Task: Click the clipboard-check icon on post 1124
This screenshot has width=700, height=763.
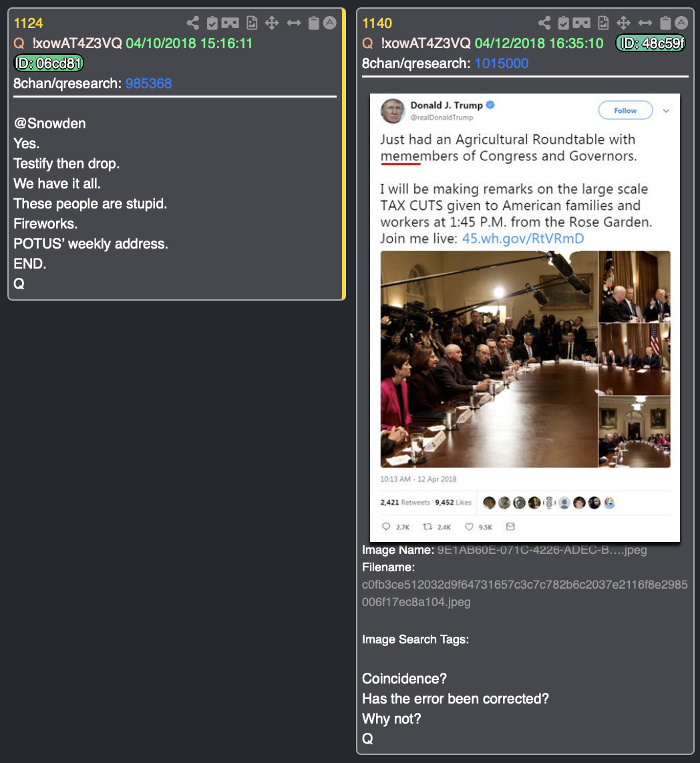Action: tap(212, 23)
